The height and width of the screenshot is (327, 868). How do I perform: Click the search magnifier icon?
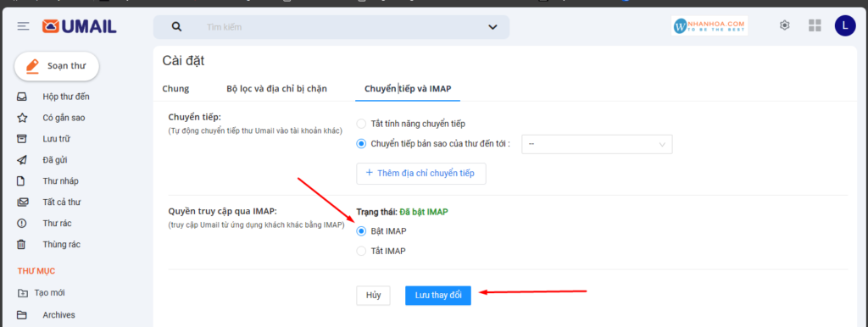176,26
